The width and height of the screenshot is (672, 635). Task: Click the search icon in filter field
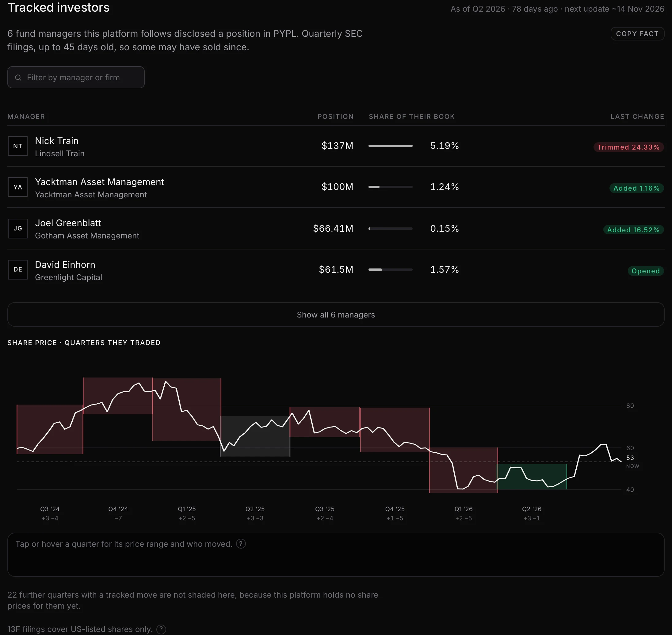(18, 78)
